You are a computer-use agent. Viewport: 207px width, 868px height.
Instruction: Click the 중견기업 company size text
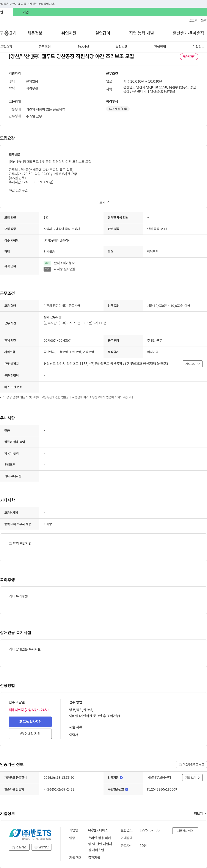94,857
